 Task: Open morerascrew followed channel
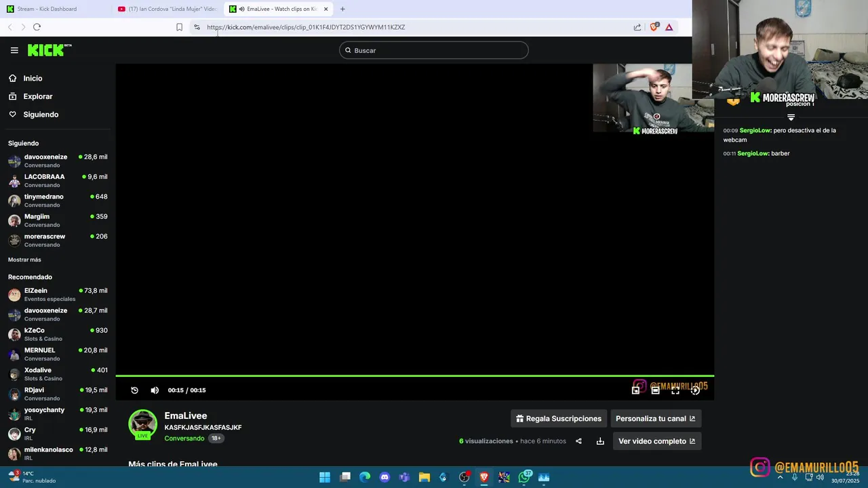[x=58, y=240]
